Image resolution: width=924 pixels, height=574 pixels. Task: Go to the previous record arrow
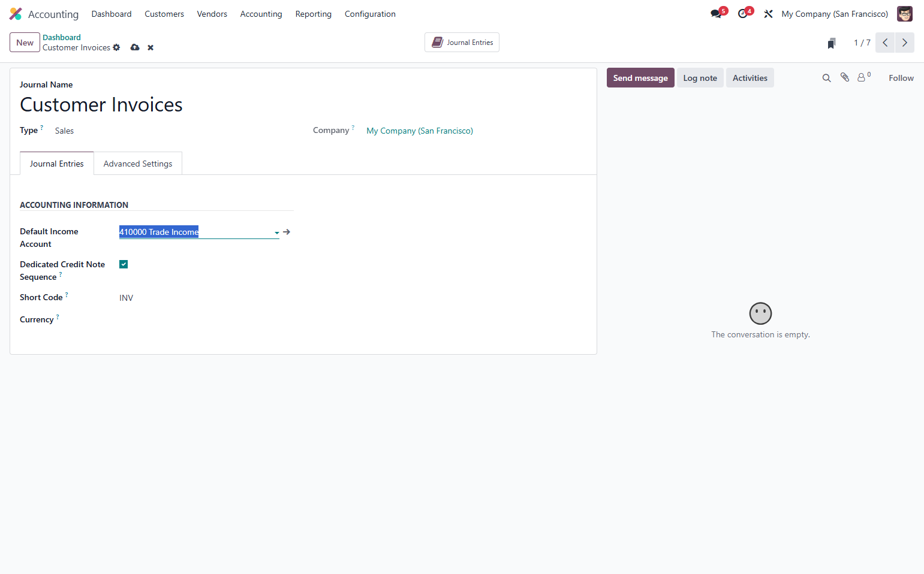click(x=885, y=43)
